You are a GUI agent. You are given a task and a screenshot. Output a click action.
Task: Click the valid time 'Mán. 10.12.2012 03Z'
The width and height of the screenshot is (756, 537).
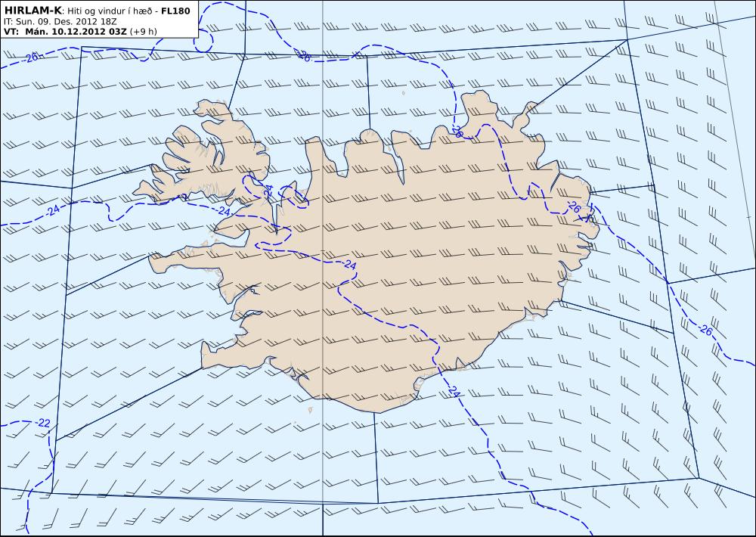76,31
